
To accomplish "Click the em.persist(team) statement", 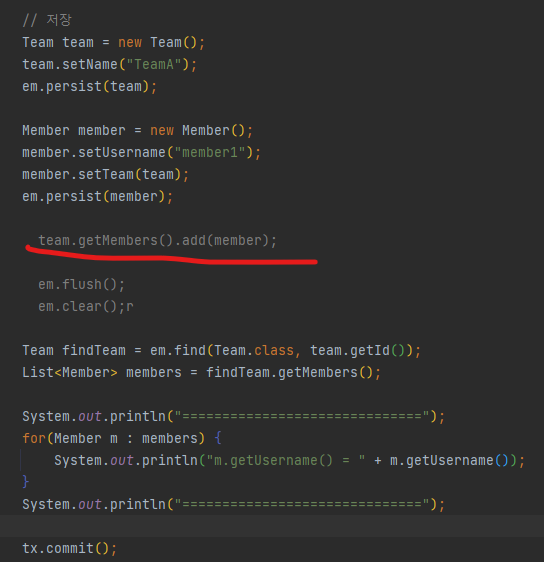I will [x=90, y=86].
